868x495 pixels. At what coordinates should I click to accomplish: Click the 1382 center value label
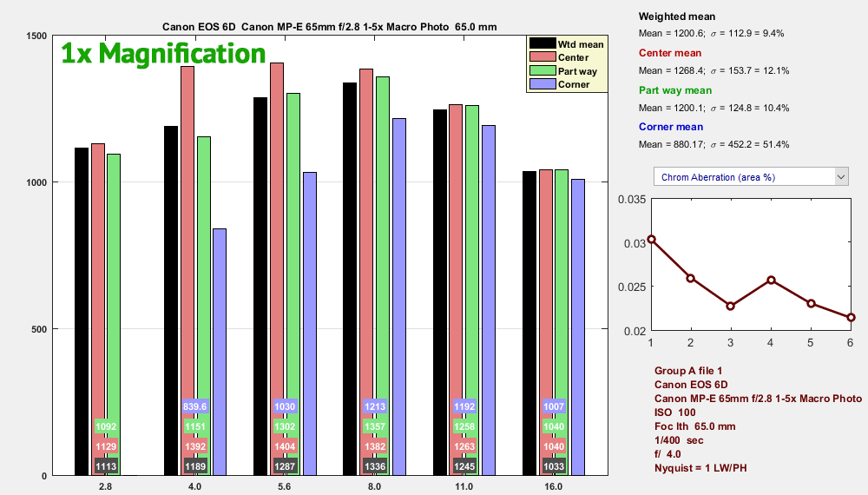click(x=375, y=446)
